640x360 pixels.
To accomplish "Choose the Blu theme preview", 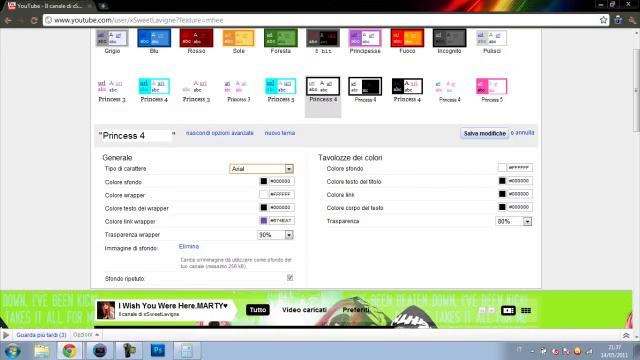I will pos(154,38).
